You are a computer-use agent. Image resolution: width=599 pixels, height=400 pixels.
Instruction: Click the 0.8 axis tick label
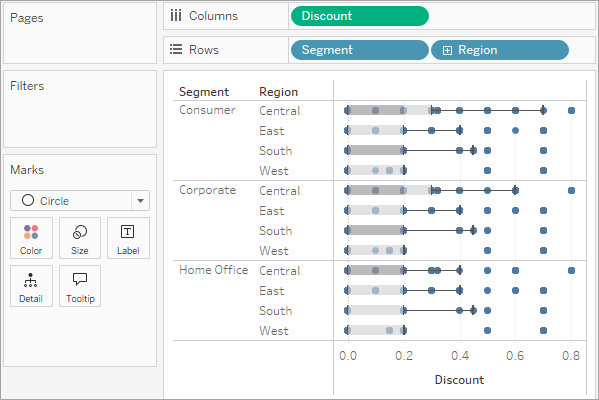coord(571,356)
